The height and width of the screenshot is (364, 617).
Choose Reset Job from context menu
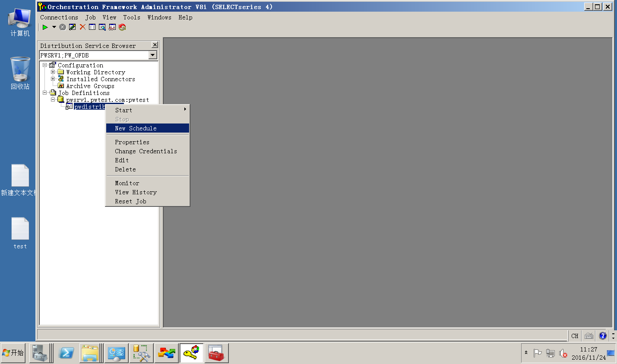pyautogui.click(x=148, y=201)
